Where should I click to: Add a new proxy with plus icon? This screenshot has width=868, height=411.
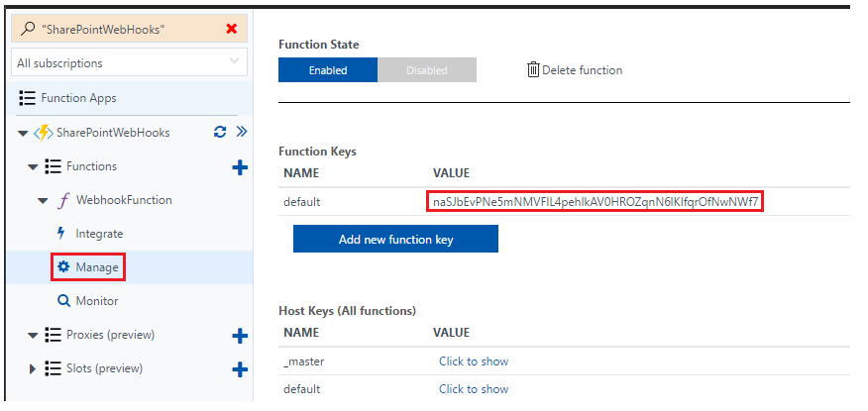[x=240, y=336]
